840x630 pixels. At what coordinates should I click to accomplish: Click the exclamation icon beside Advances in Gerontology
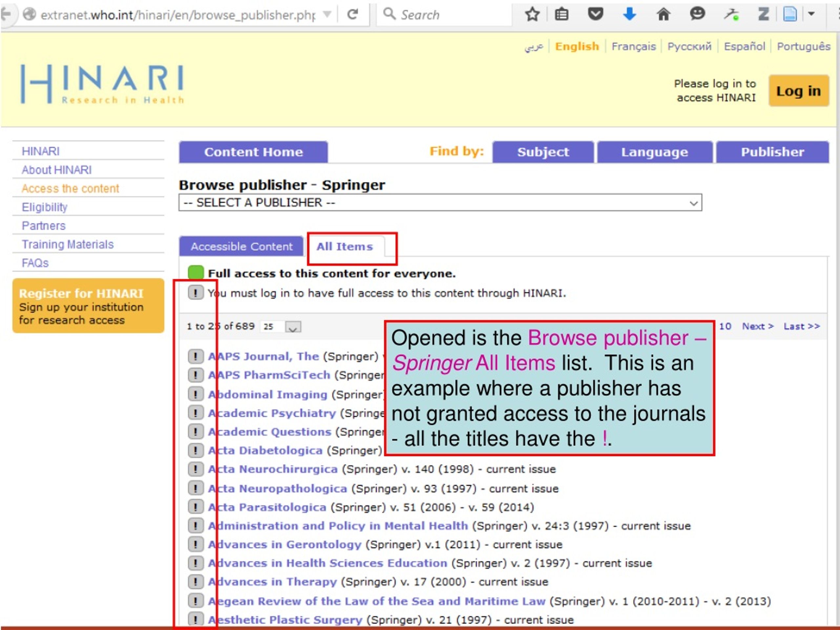pos(196,544)
